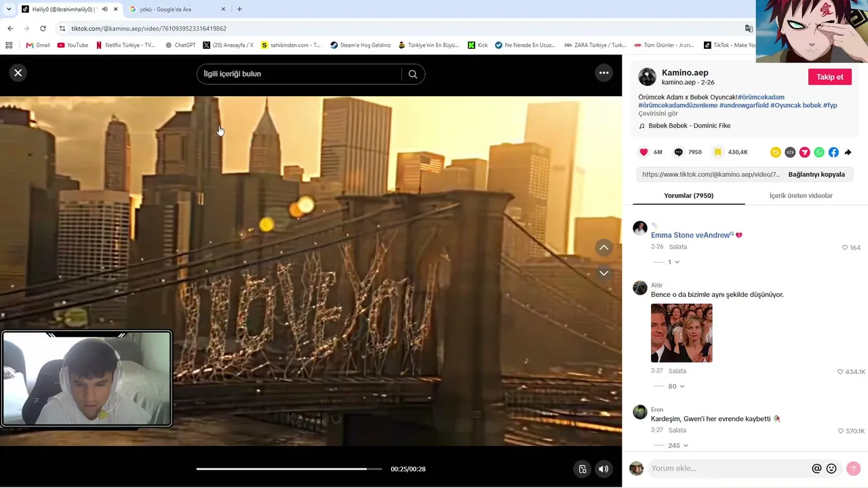Save video with bookmark icon
This screenshot has height=488, width=868.
(717, 152)
